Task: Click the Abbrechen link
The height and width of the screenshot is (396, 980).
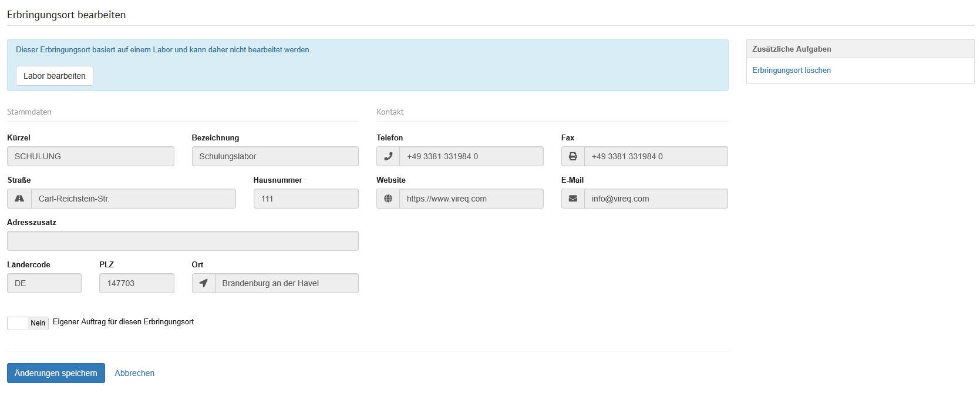Action: pyautogui.click(x=134, y=373)
